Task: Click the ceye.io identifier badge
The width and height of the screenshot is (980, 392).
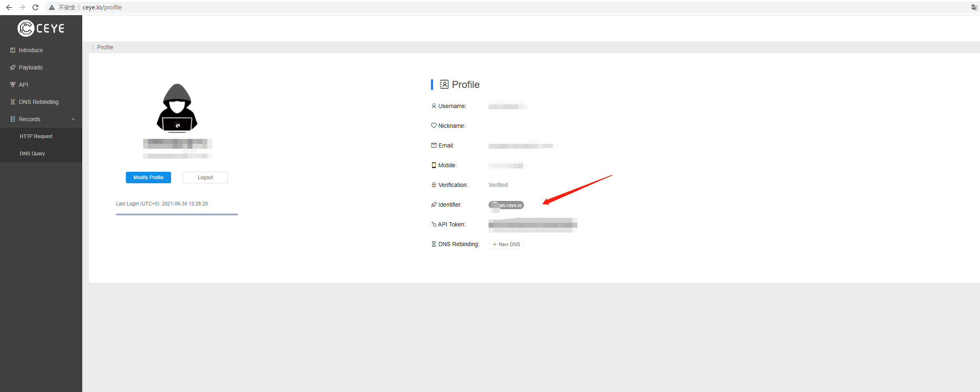Action: pyautogui.click(x=506, y=205)
